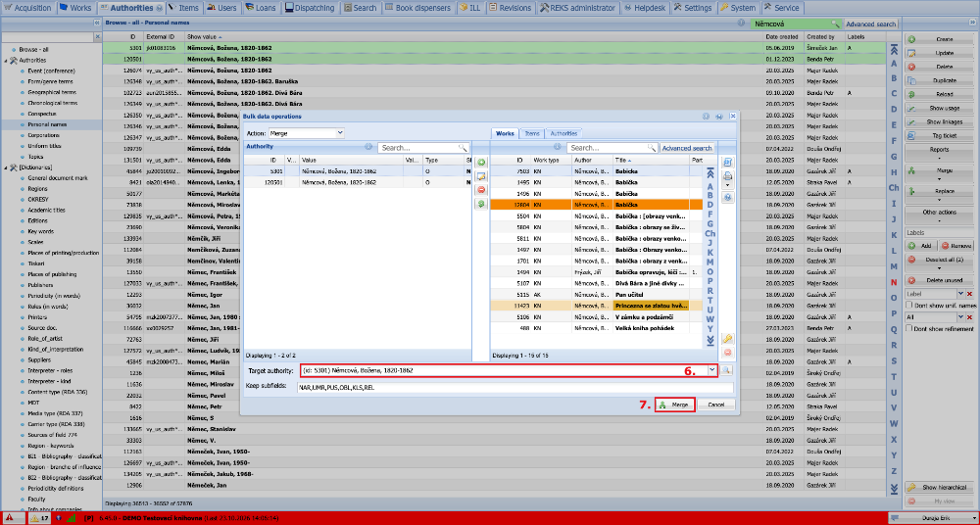980x525 pixels.
Task: Switch to the Items tab in the dialog
Action: point(532,133)
